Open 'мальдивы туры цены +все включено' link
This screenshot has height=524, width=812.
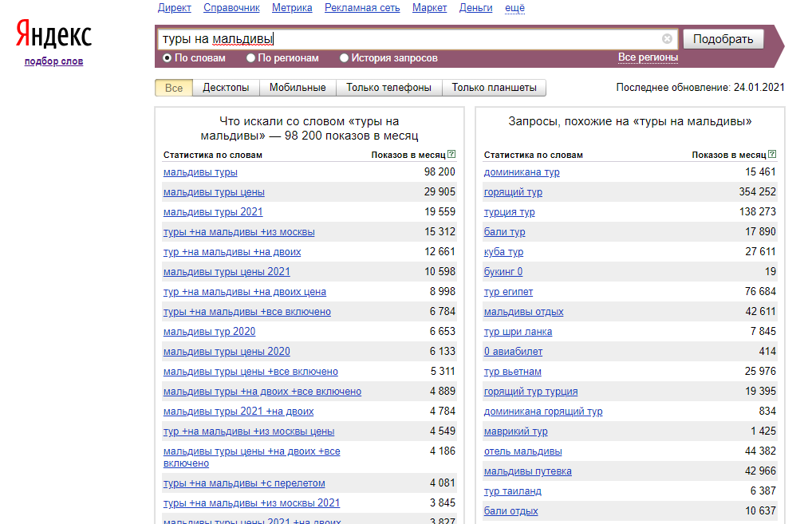[x=250, y=372]
